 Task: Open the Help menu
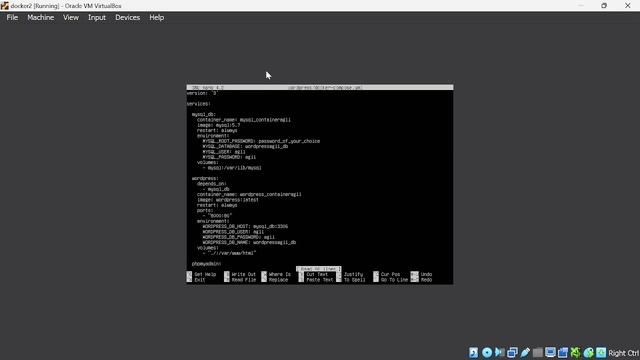click(x=156, y=18)
